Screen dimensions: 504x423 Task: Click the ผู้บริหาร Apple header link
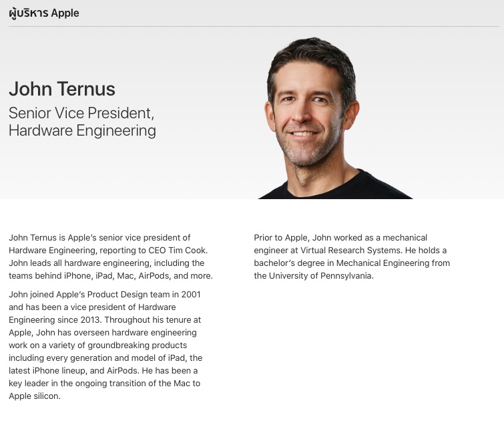pos(44,13)
